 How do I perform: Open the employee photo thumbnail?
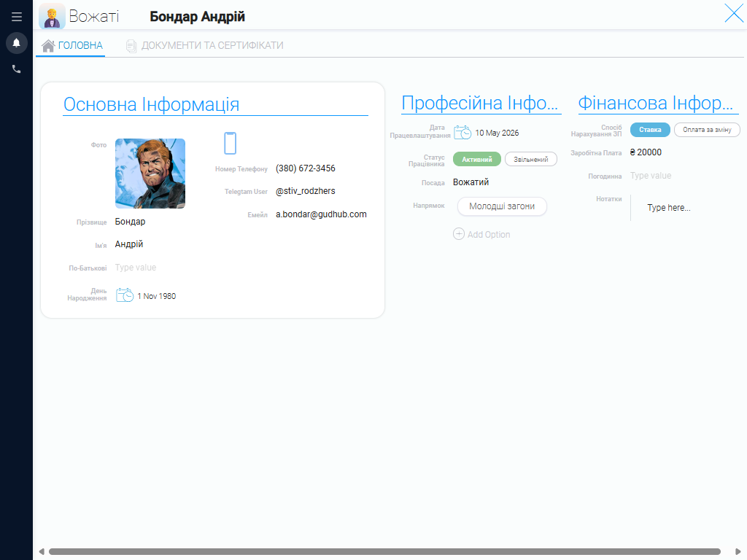[150, 174]
